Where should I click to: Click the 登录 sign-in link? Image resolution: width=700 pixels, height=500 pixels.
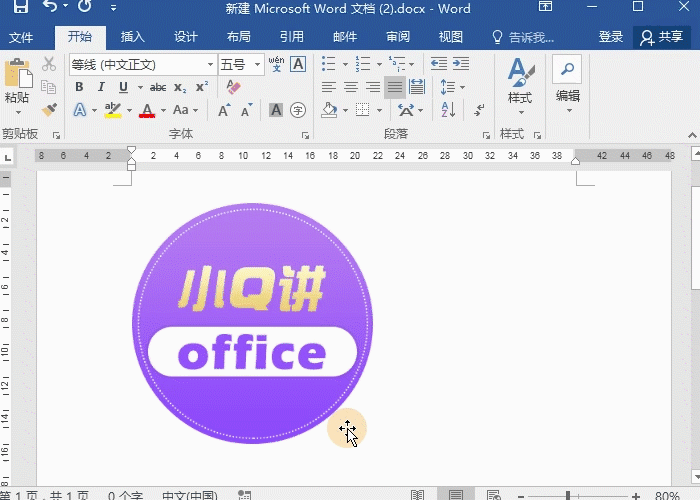click(x=611, y=37)
